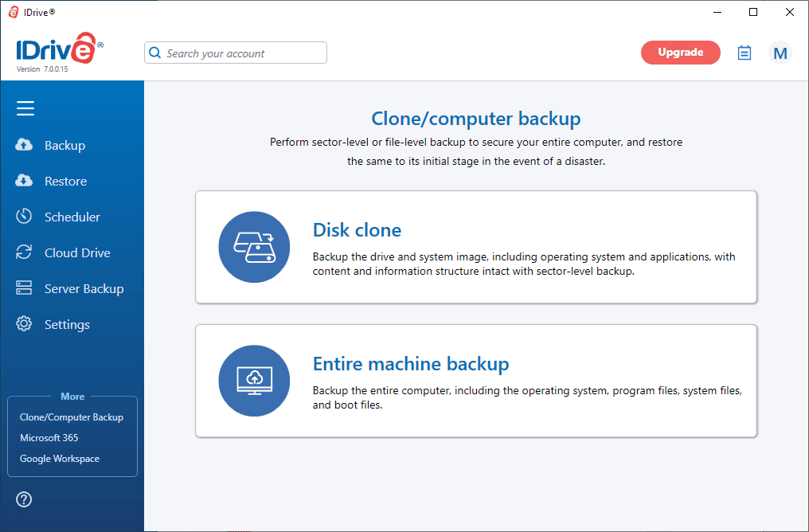
Task: Click the 'More' section label
Action: [72, 397]
